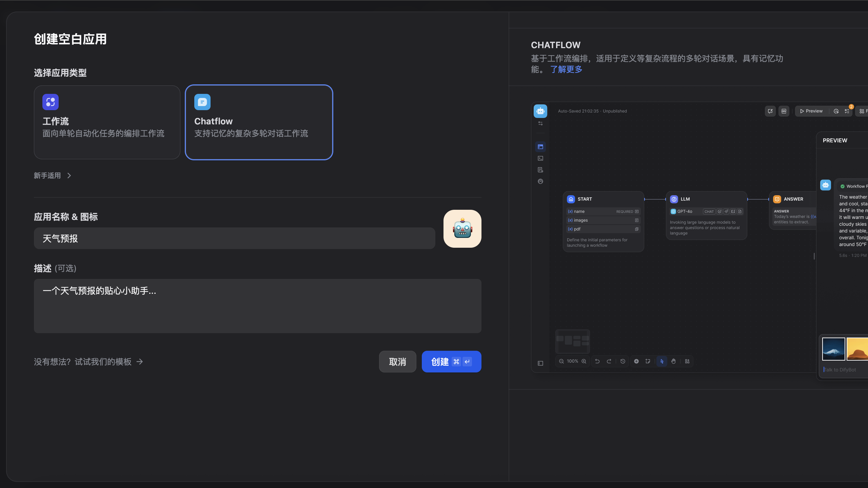Select the hand pan mode tool
The image size is (868, 488).
(673, 361)
